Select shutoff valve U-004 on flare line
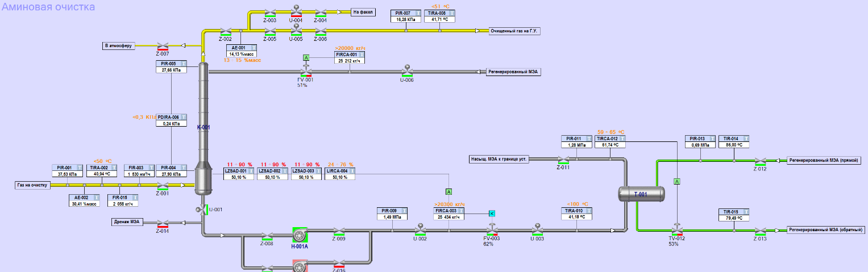The image size is (868, 272). click(296, 11)
